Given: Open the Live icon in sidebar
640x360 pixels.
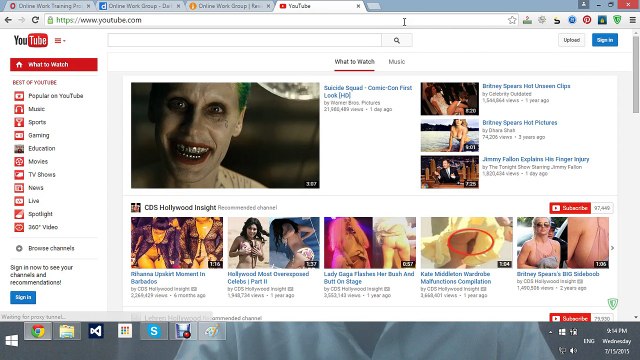Looking at the screenshot, I should (19, 201).
